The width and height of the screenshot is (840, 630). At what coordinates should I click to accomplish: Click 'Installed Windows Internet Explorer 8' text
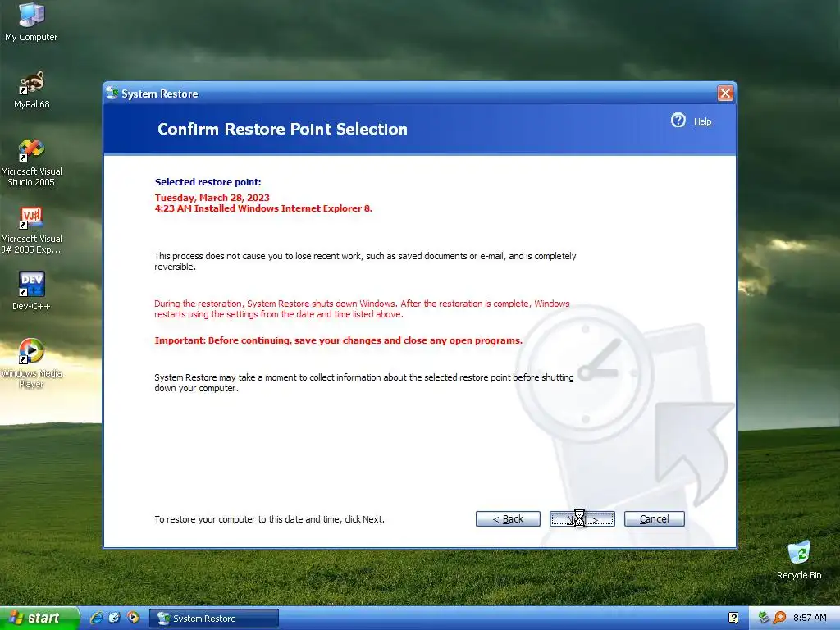(x=283, y=208)
